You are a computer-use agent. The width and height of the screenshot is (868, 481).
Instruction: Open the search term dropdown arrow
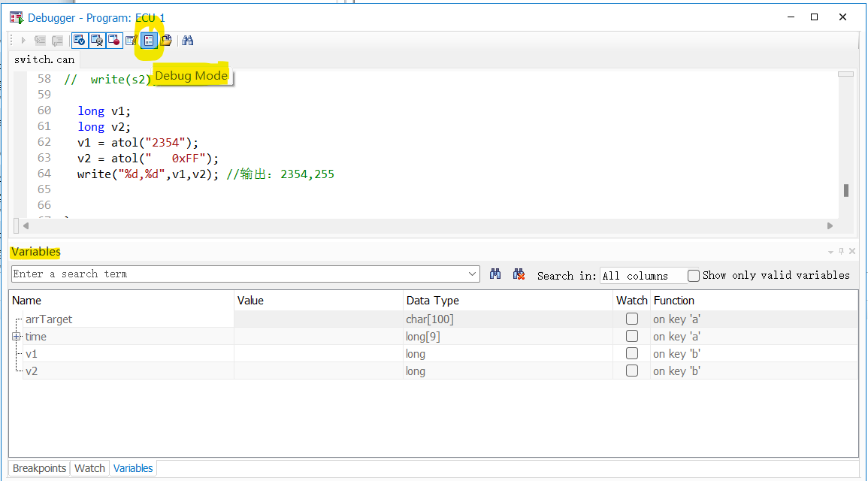472,274
